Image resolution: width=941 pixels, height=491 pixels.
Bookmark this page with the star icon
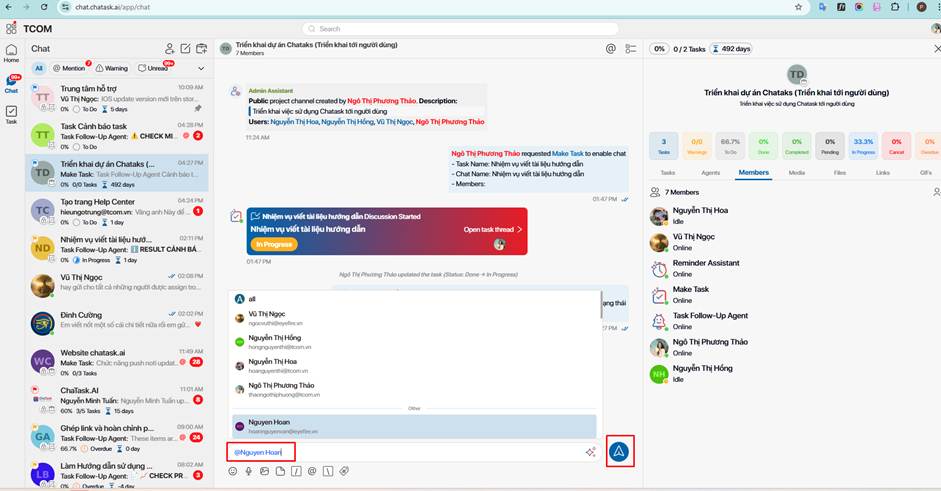point(798,7)
